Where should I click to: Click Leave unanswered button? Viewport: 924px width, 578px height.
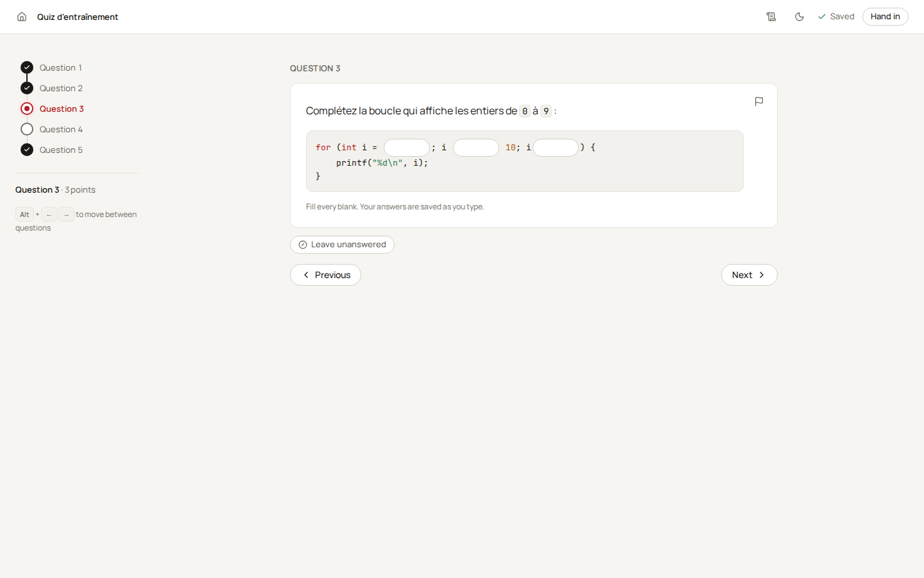tap(342, 245)
